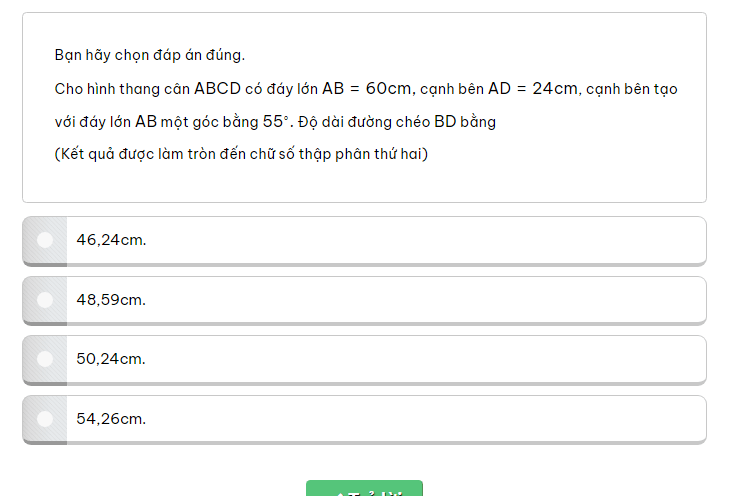Pick the 54,26cm. answer label

click(x=111, y=418)
